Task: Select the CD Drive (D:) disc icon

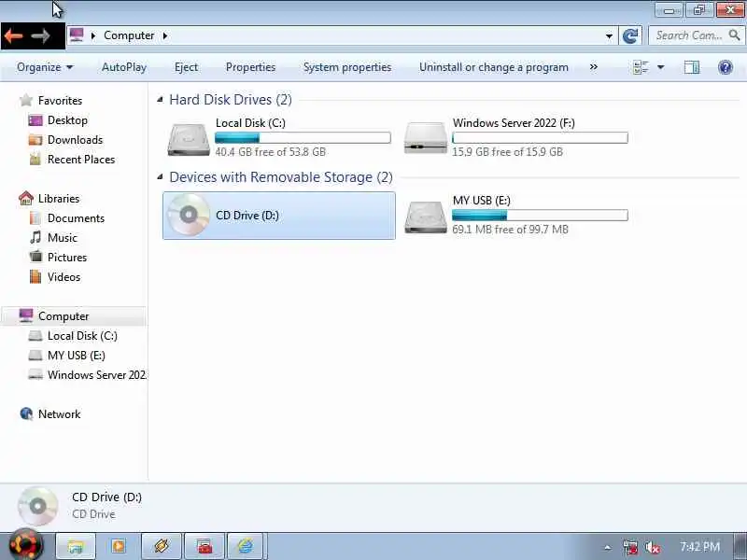Action: (x=189, y=215)
